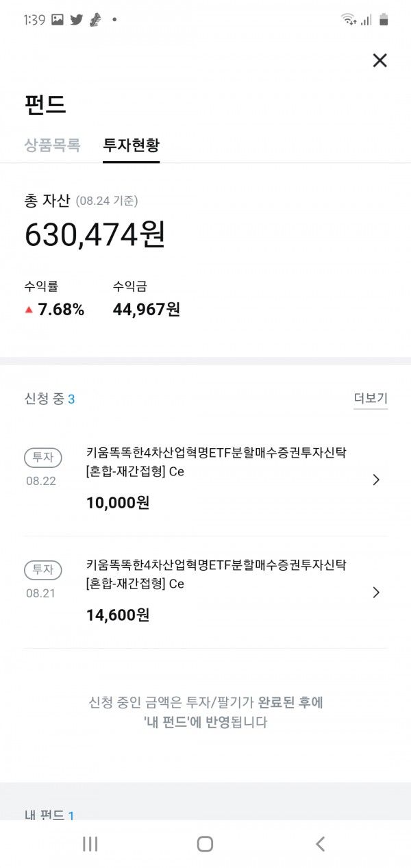Close the fund screen with X
Image resolution: width=411 pixels, height=868 pixels.
coord(379,60)
